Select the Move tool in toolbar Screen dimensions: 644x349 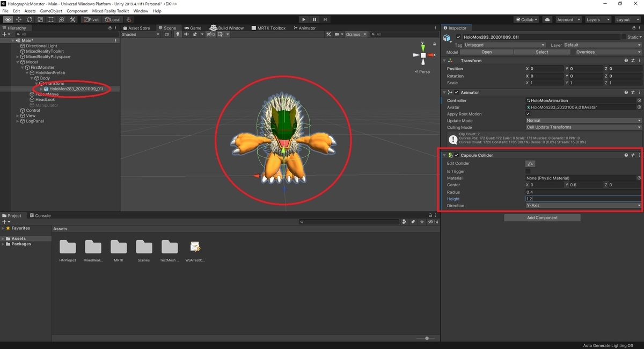point(19,19)
